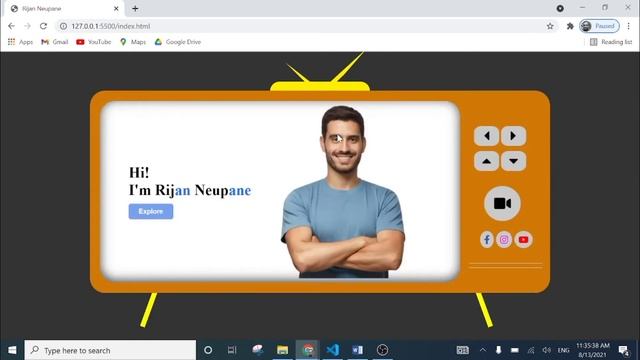Open the Google Drive bookmark
Screen dimensions: 640x360
(178, 42)
